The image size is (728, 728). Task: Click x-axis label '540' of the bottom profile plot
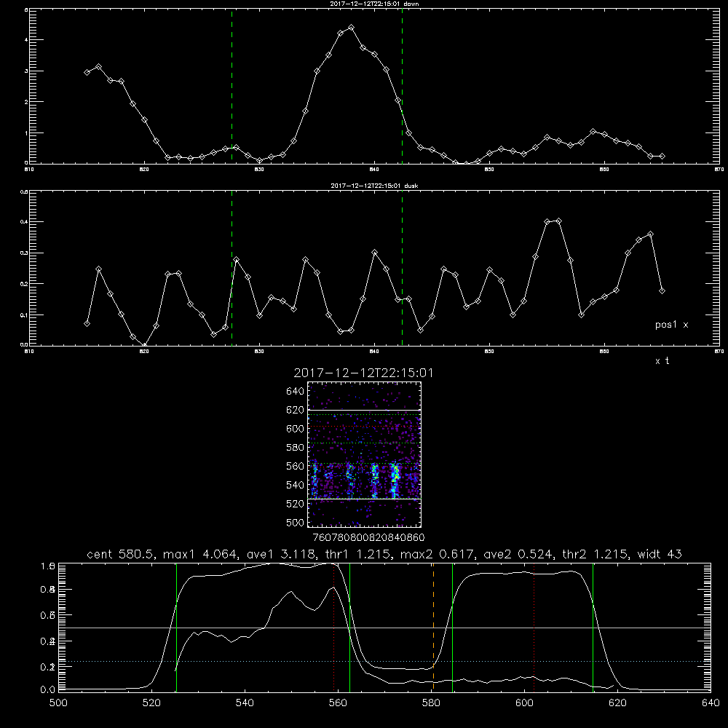(x=245, y=703)
